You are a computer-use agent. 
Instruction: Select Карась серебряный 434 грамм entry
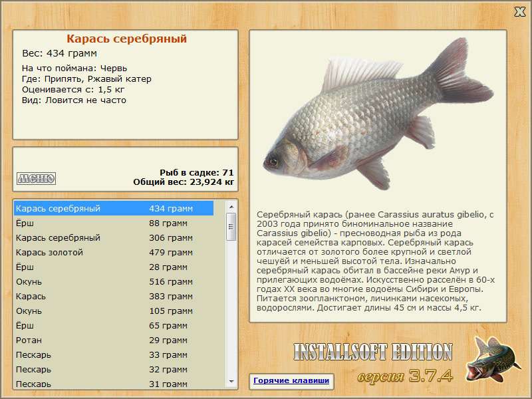pos(113,209)
